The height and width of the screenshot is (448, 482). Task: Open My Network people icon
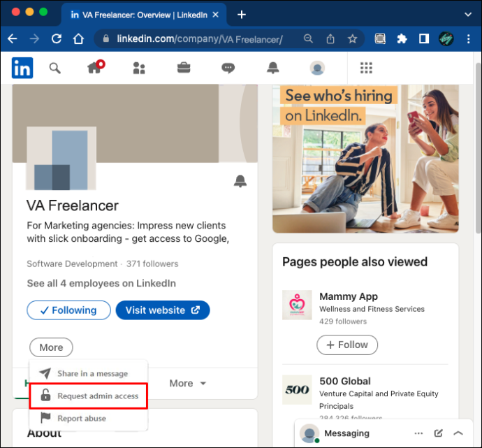coord(139,68)
